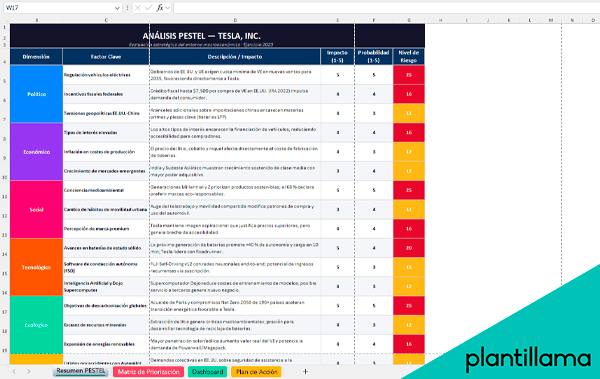Click the purple Económico dimension cell

[x=36, y=152]
